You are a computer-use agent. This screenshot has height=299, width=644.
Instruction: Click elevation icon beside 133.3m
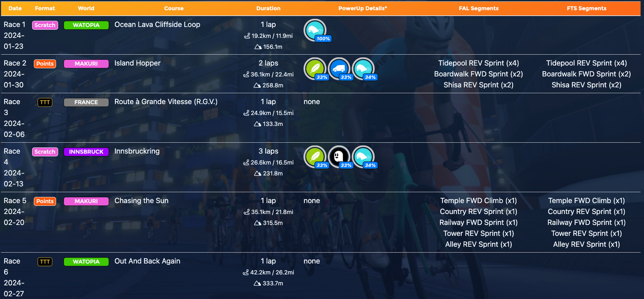258,124
